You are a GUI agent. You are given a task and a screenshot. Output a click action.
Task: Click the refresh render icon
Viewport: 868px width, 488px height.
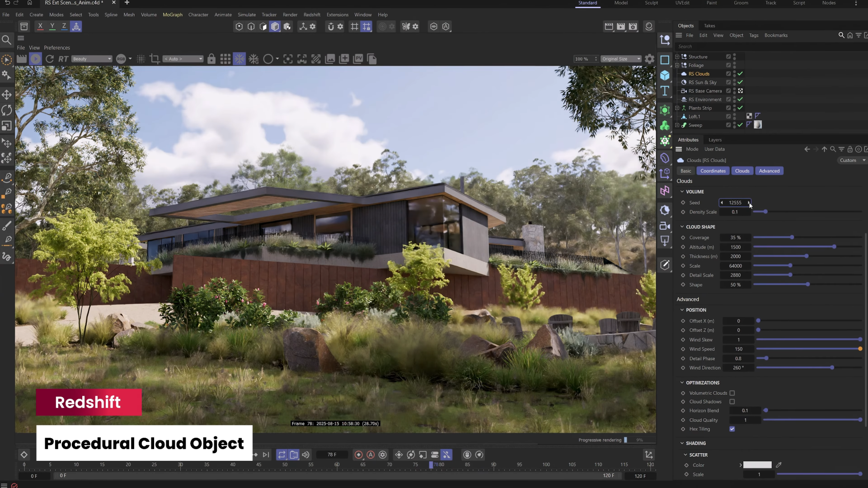click(x=50, y=59)
